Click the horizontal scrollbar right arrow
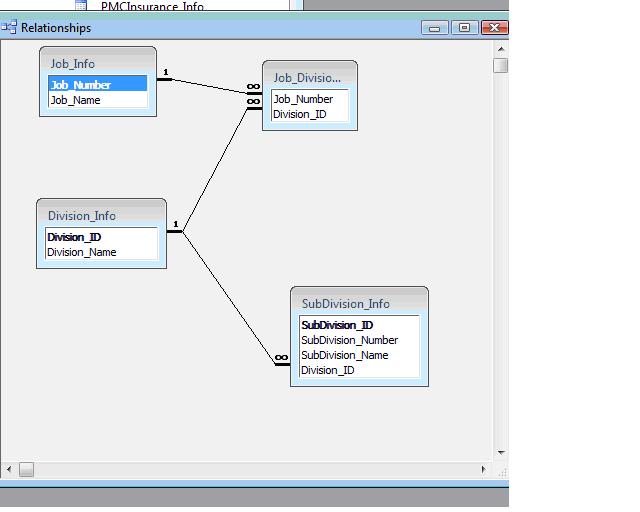The image size is (640, 512). 484,470
